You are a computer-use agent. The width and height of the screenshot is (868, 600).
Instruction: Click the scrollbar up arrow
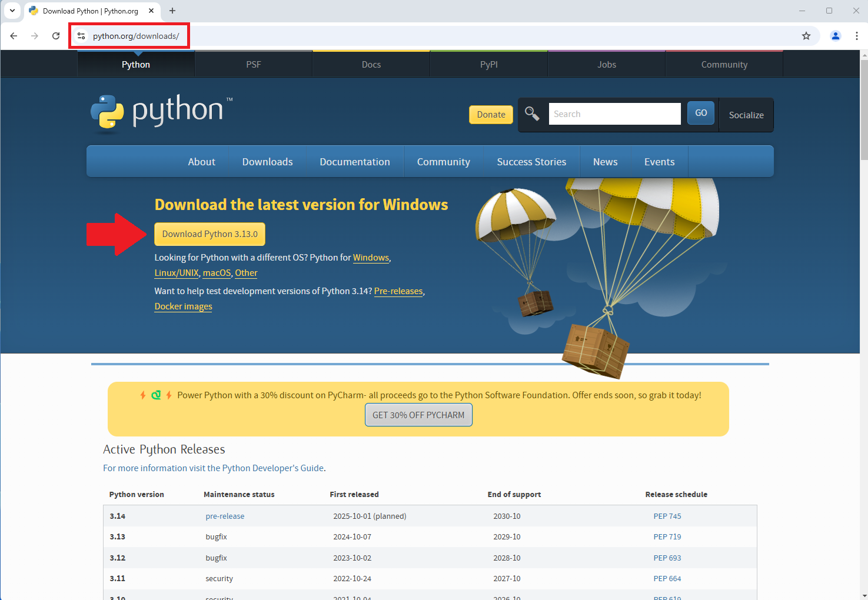coord(863,55)
